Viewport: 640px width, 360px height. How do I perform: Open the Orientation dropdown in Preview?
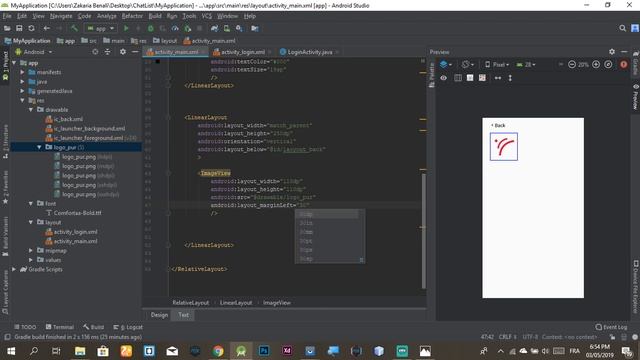(468, 64)
